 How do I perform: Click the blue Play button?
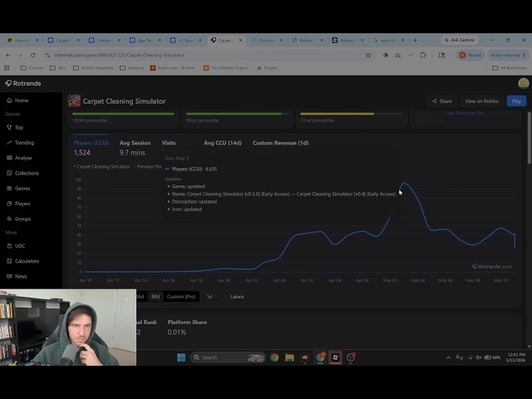516,101
